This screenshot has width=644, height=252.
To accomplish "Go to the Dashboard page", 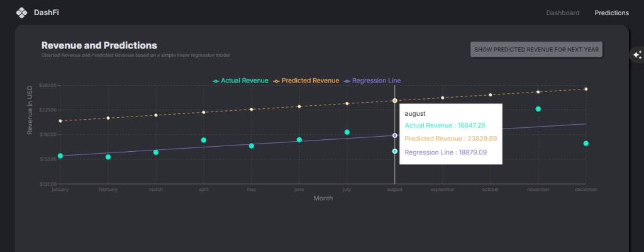I will [562, 13].
